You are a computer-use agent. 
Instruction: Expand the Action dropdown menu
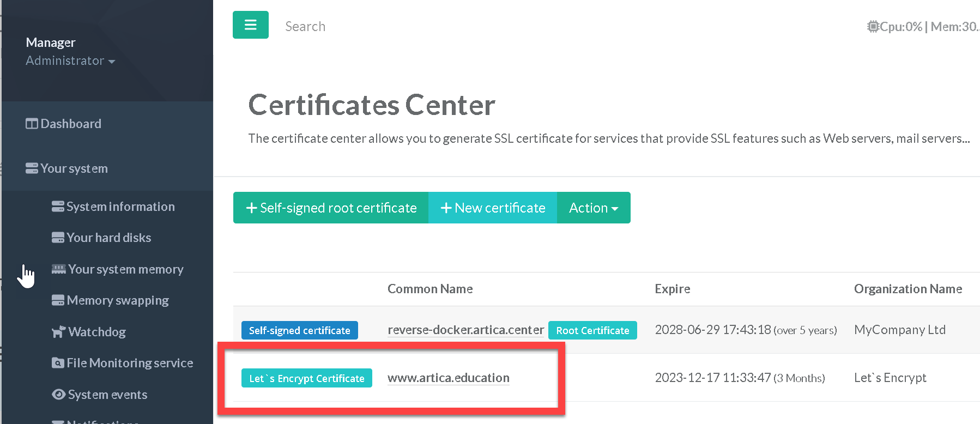pyautogui.click(x=593, y=208)
